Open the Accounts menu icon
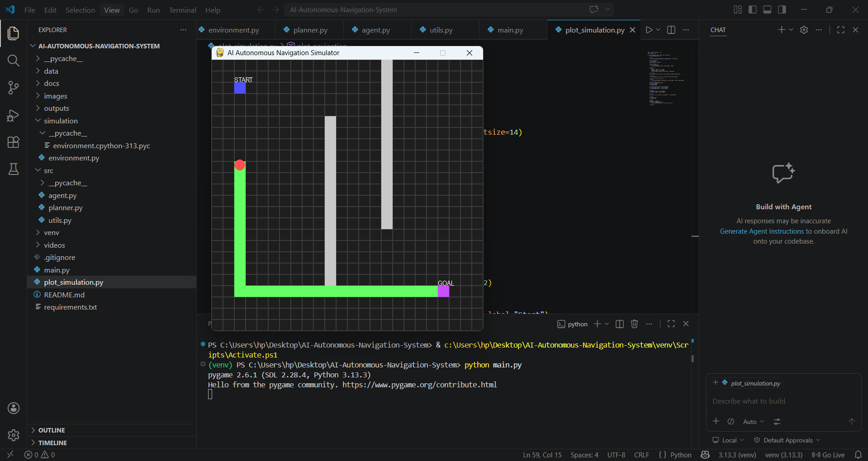The height and width of the screenshot is (461, 868). click(14, 408)
